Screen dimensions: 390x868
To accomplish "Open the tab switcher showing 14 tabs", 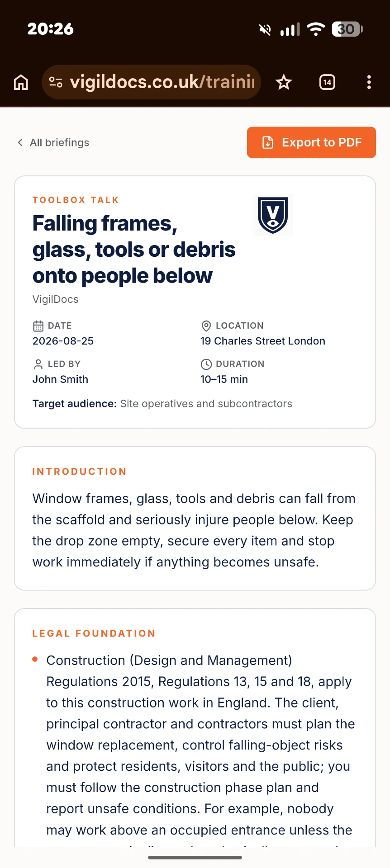I will tap(327, 82).
